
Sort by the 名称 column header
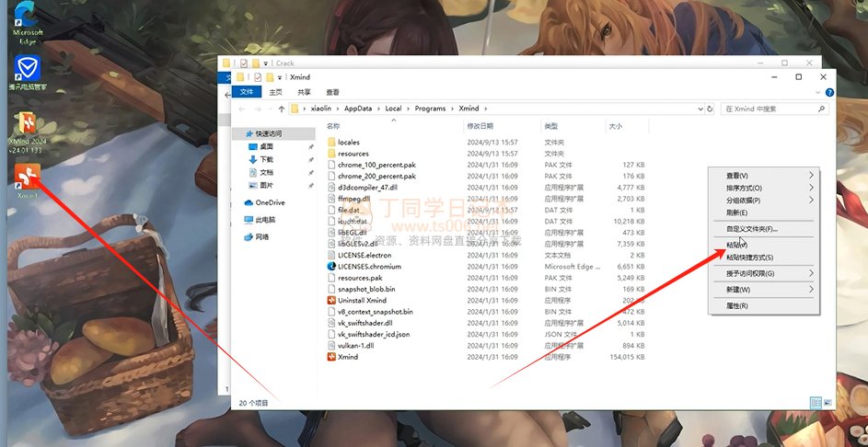[x=332, y=127]
